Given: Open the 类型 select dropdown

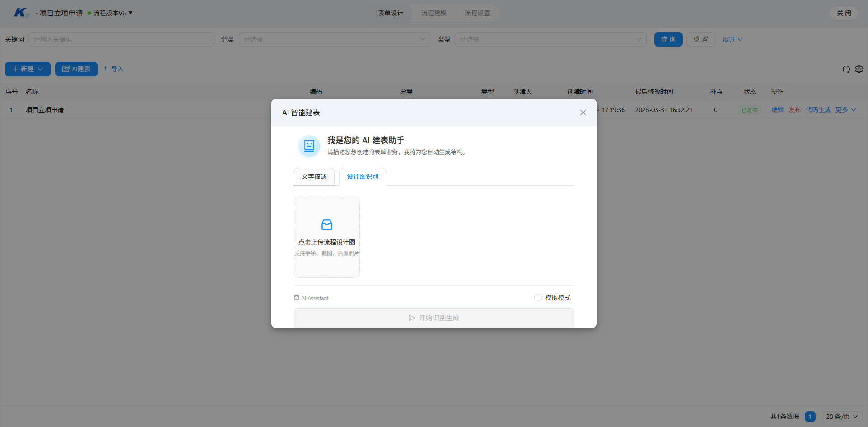Looking at the screenshot, I should [x=551, y=39].
